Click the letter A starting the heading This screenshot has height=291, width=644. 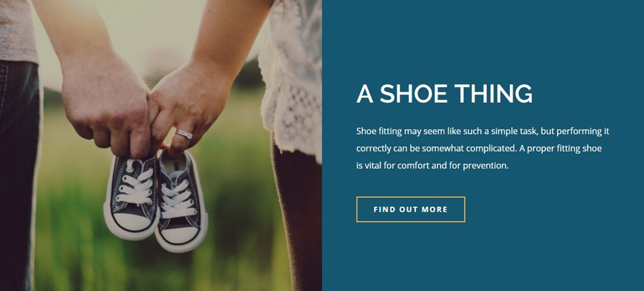(x=365, y=93)
